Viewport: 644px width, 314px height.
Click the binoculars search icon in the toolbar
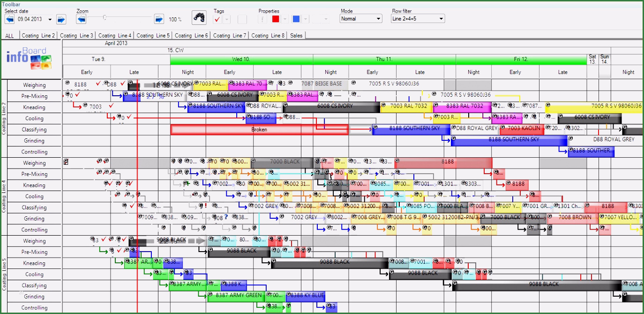(x=199, y=17)
